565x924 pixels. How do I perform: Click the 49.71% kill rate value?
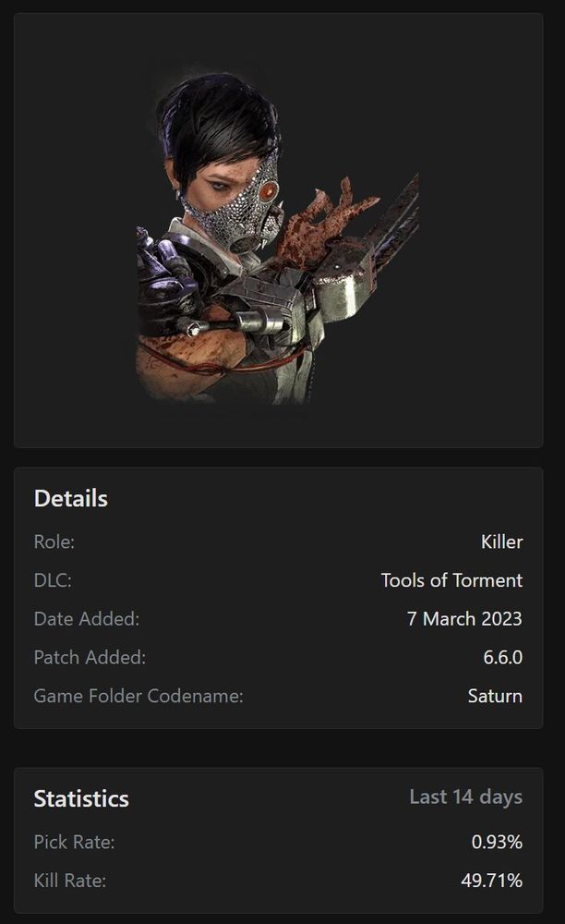coord(491,881)
